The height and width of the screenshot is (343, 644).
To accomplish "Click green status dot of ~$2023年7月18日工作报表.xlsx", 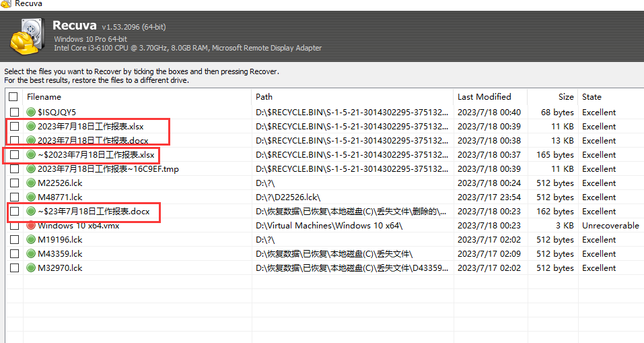I will coord(31,154).
